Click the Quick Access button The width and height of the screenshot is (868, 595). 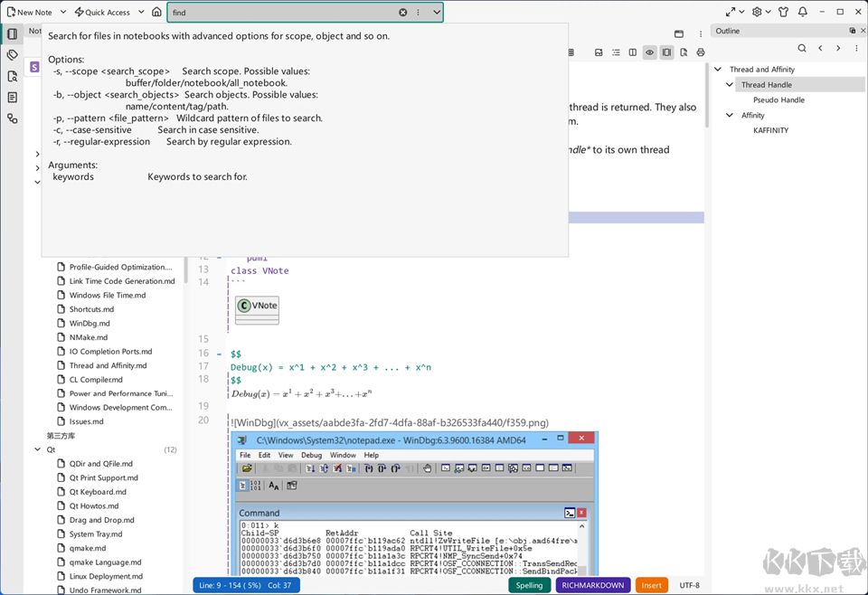click(102, 12)
